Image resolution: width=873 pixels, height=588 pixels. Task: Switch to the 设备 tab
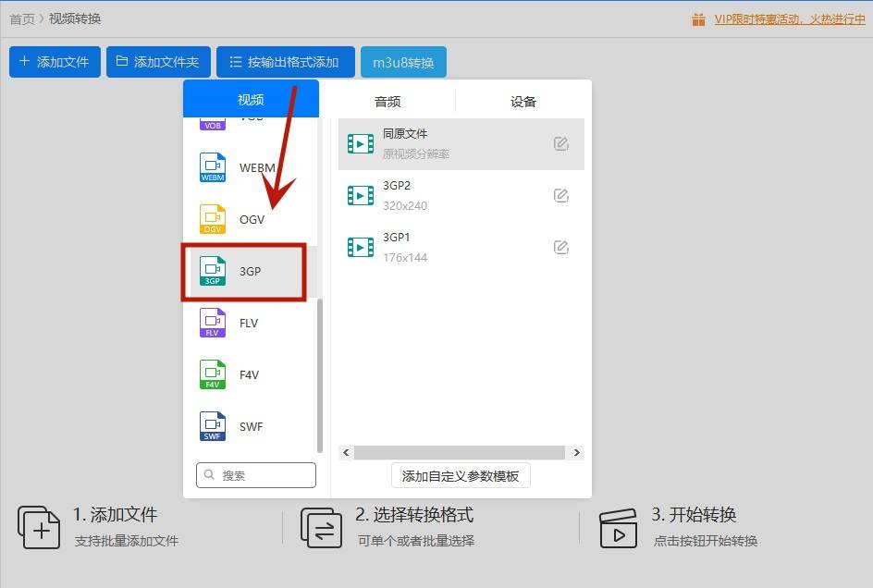coord(523,102)
